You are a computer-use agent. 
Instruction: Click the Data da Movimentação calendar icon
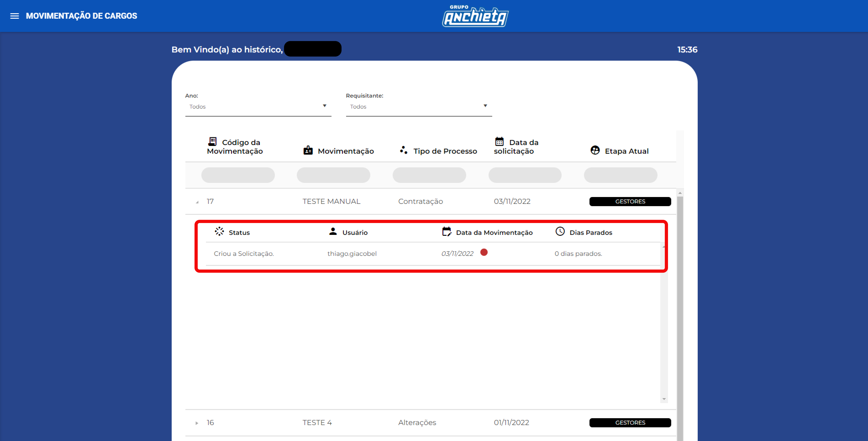click(447, 232)
